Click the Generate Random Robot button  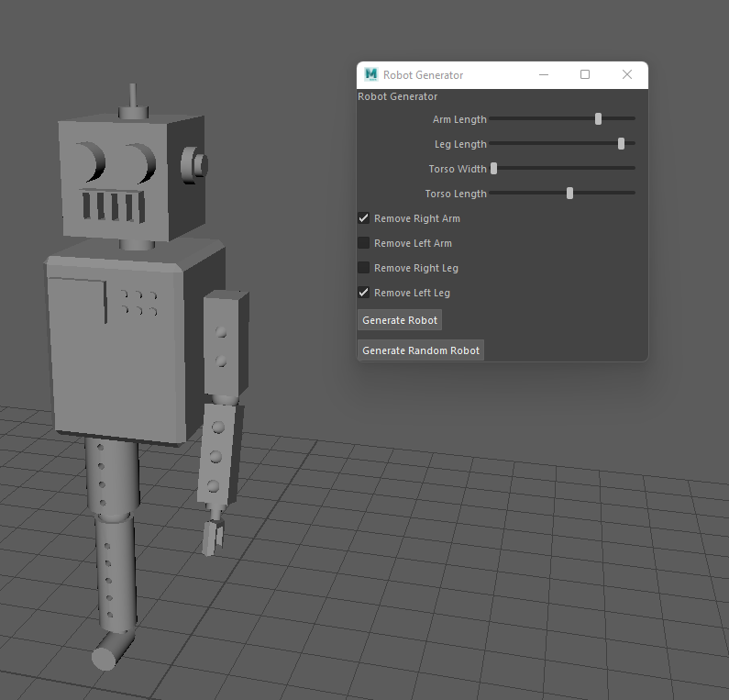(421, 350)
